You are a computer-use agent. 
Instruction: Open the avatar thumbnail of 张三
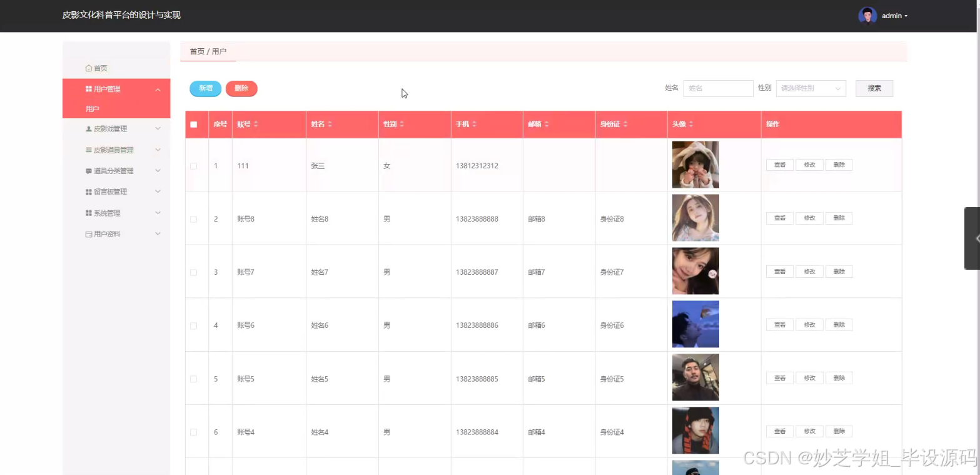695,165
